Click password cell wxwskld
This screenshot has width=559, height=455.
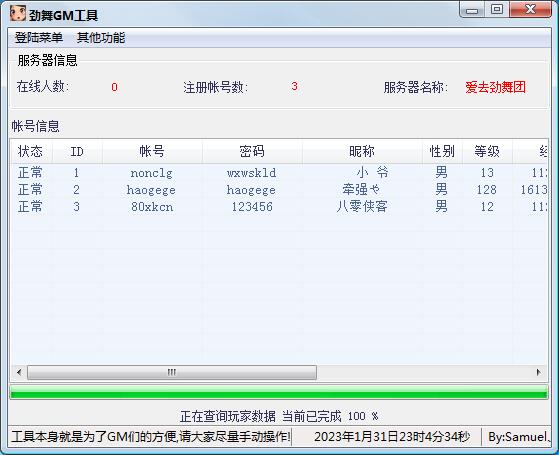(252, 173)
